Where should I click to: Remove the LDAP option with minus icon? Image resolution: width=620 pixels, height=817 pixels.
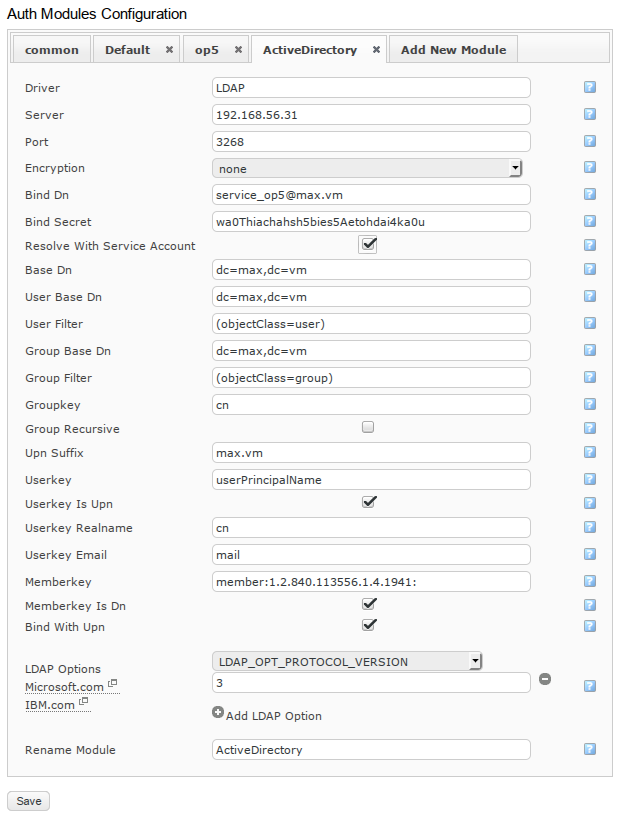(545, 679)
